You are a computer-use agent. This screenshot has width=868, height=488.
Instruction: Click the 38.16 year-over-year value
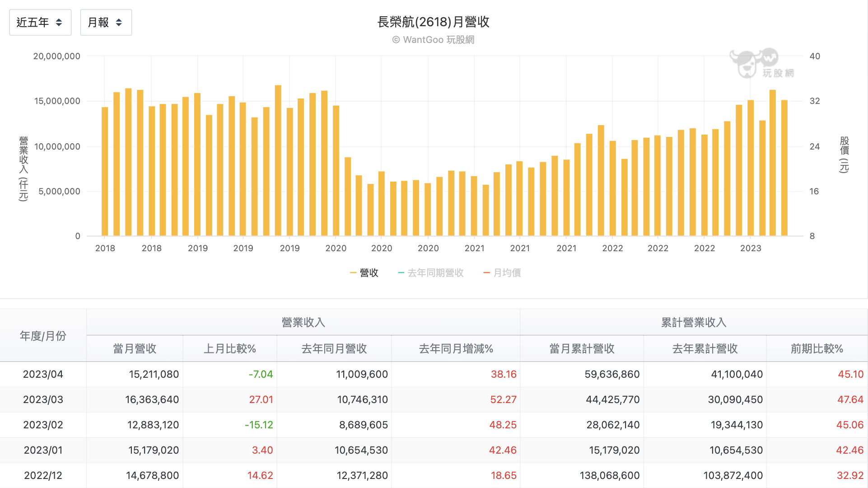(504, 374)
